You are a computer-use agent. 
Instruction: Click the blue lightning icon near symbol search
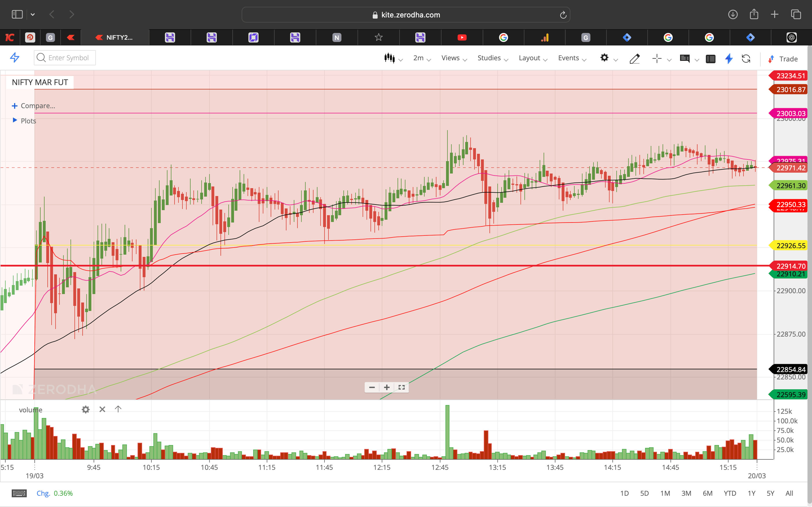[14, 58]
